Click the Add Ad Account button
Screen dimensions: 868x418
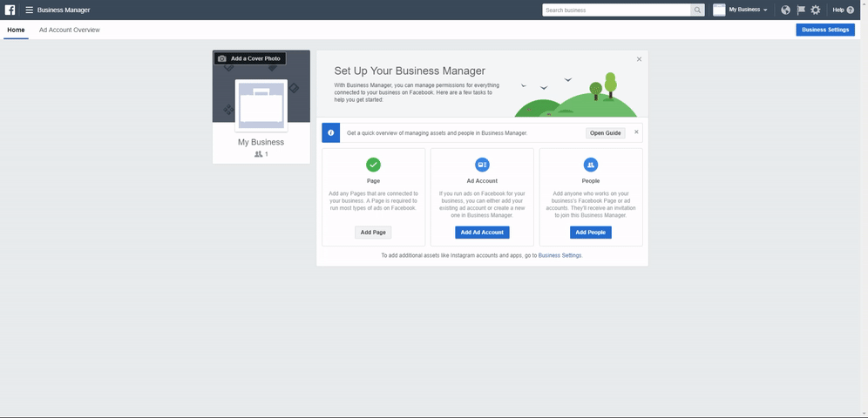[x=482, y=233]
